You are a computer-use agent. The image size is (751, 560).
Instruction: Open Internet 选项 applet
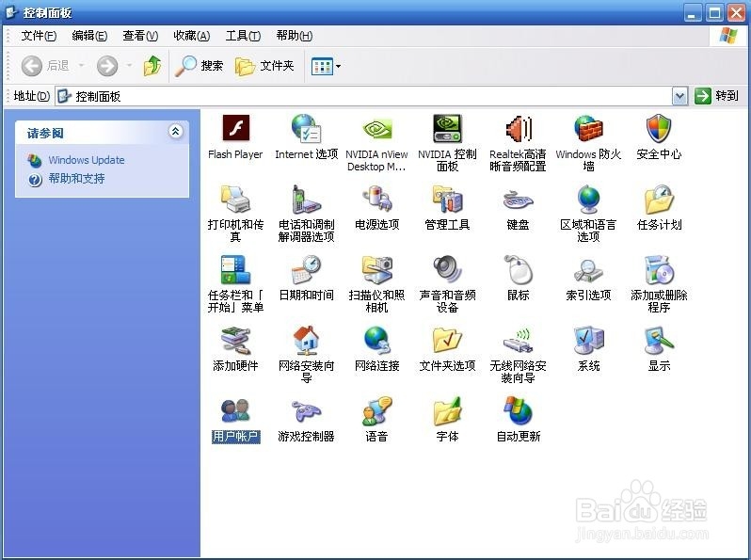pyautogui.click(x=306, y=128)
